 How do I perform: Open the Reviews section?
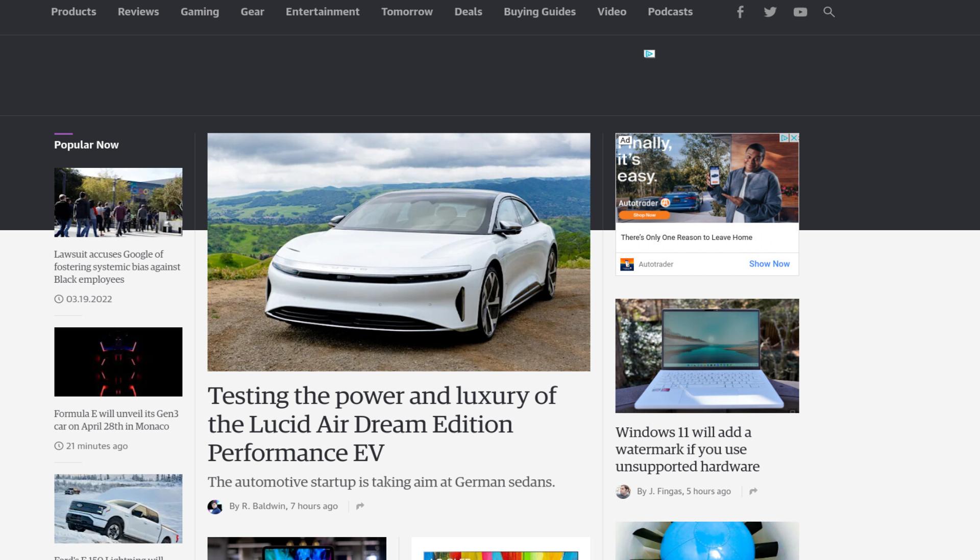pos(138,12)
